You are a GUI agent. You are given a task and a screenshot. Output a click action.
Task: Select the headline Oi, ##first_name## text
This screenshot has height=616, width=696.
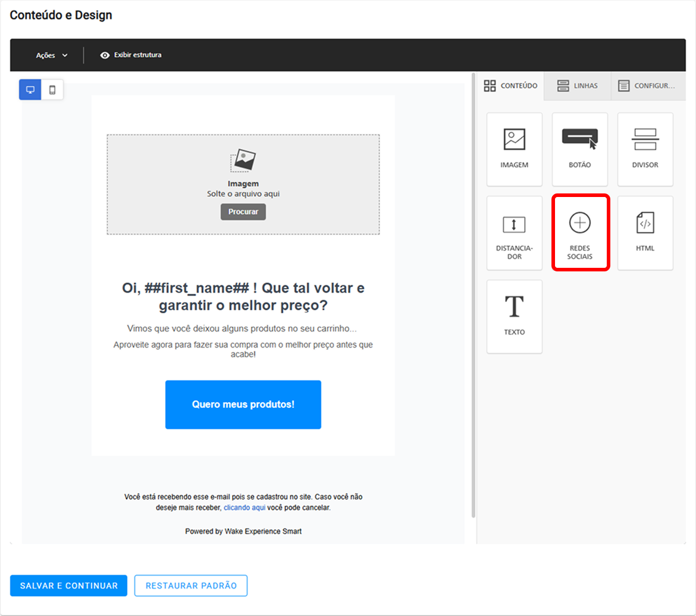pyautogui.click(x=243, y=296)
